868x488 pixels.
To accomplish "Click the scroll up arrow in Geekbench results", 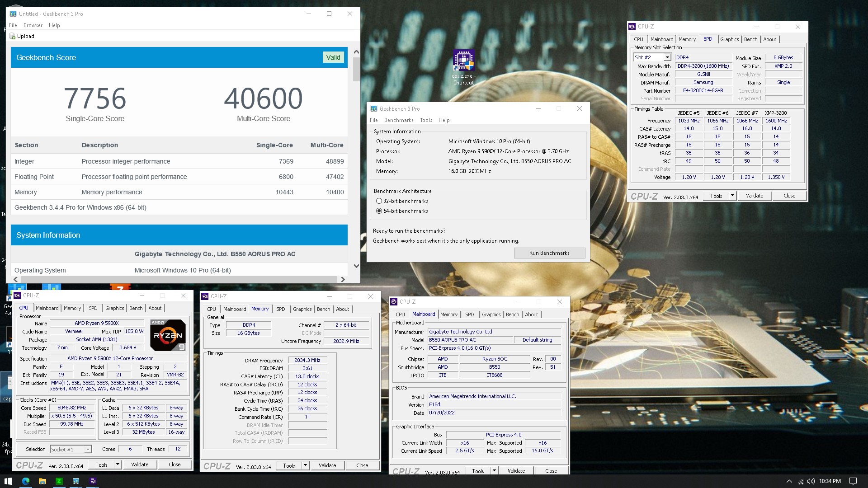I will [356, 52].
